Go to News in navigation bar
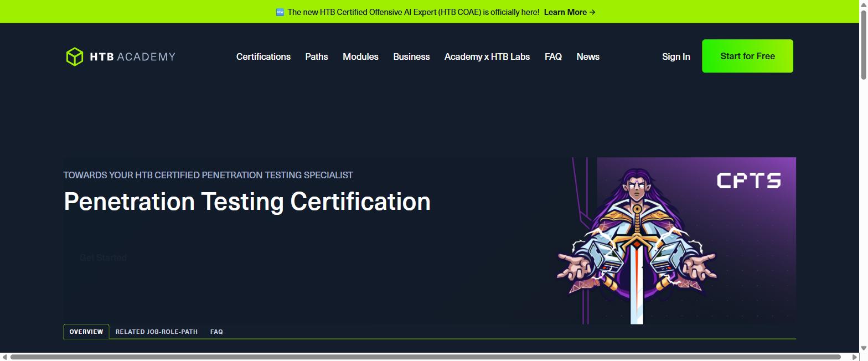Viewport: 868px width, 361px height. (588, 56)
